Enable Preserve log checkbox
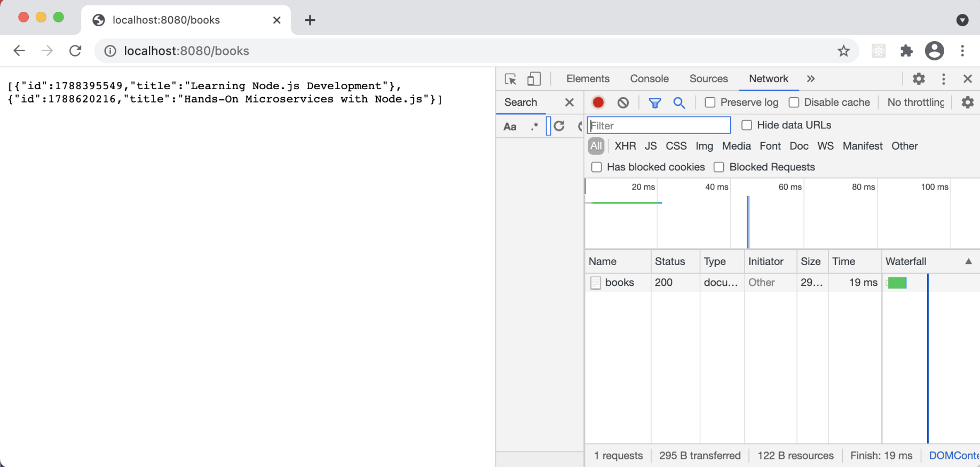This screenshot has height=467, width=980. (x=710, y=103)
